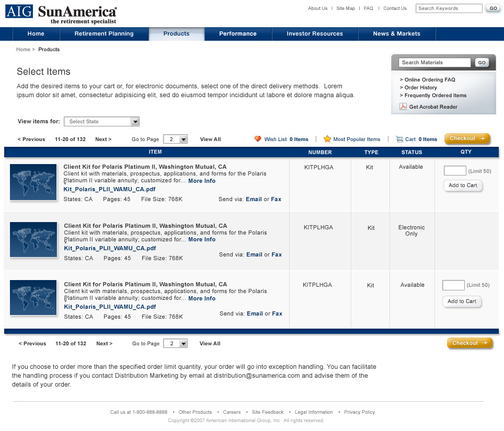The width and height of the screenshot is (504, 431).
Task: Click the AIG SunAmerica logo
Action: coord(61,15)
